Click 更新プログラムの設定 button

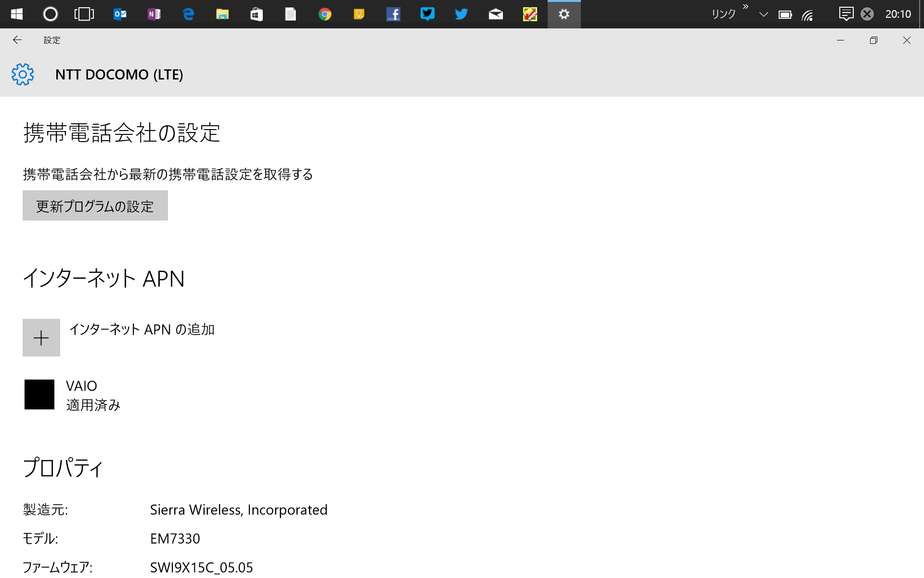(x=95, y=206)
